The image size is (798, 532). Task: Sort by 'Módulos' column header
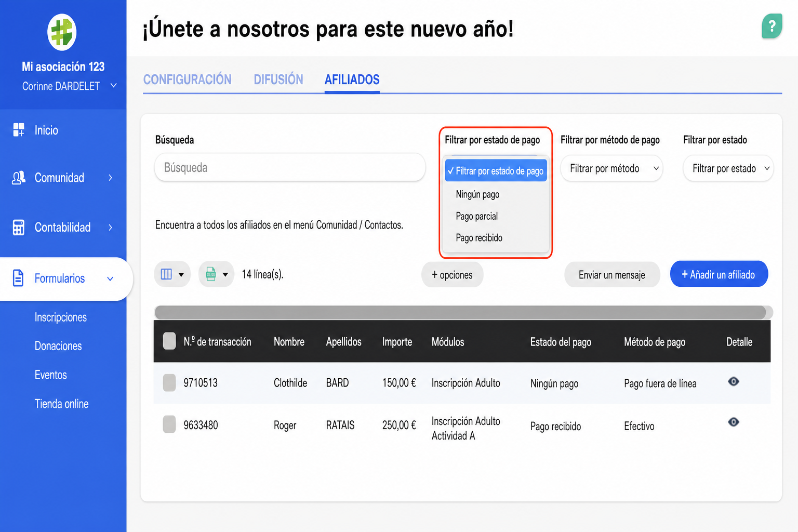pyautogui.click(x=448, y=342)
